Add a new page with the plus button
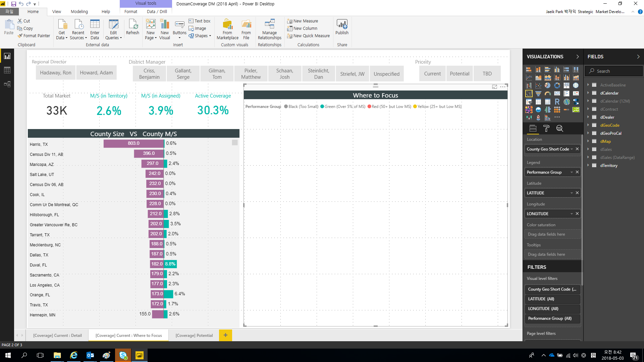Screen dimensions: 644x362 [225, 335]
